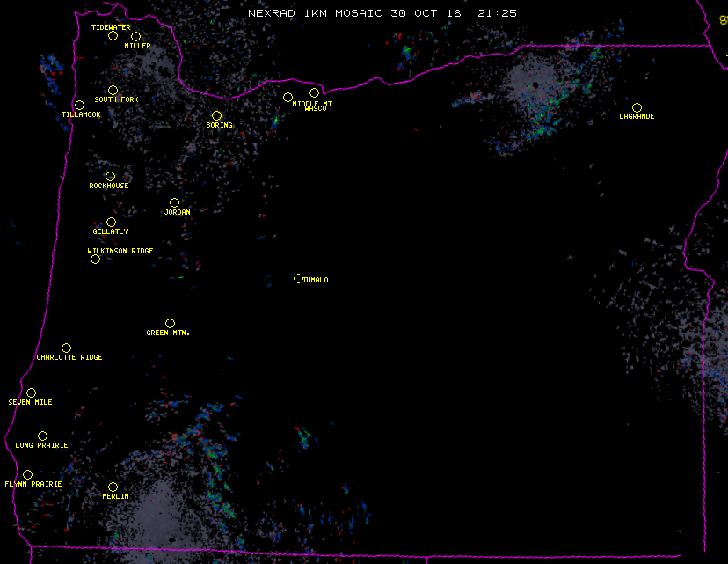Click the Rockhouse station circle marker
Screen dimensions: 728x564
coord(110,176)
